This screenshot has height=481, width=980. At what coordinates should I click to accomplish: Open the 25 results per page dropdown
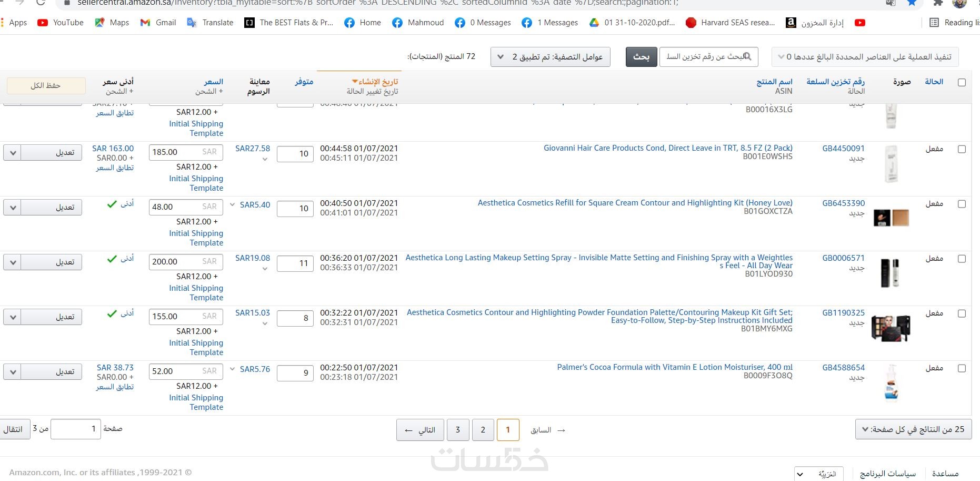tap(914, 429)
